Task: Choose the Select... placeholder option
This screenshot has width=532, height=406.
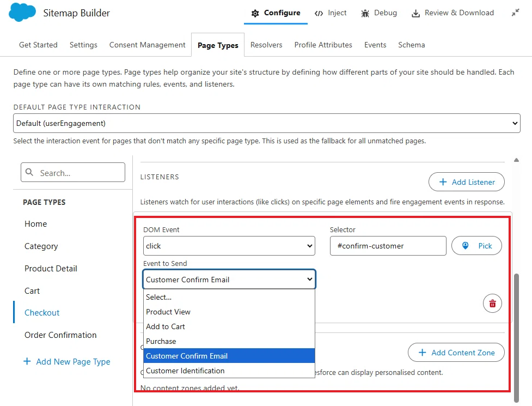Action: point(229,297)
